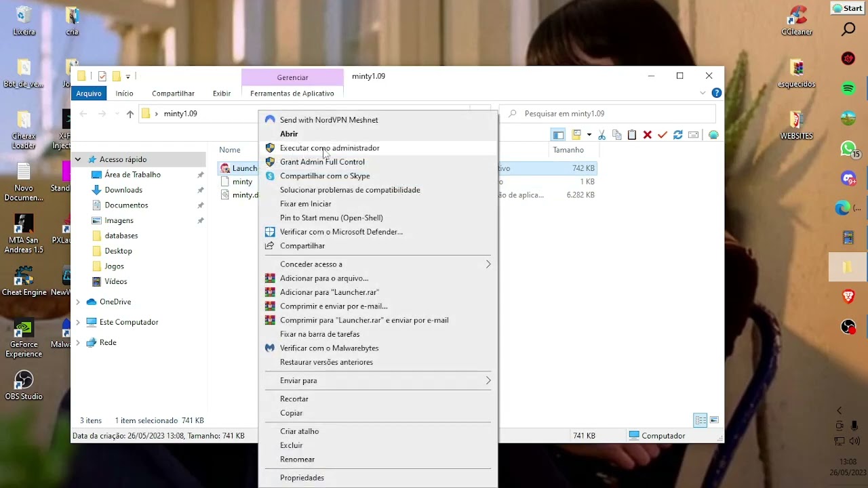The image size is (868, 488).
Task: Switch to details view icon in status bar
Action: (701, 420)
